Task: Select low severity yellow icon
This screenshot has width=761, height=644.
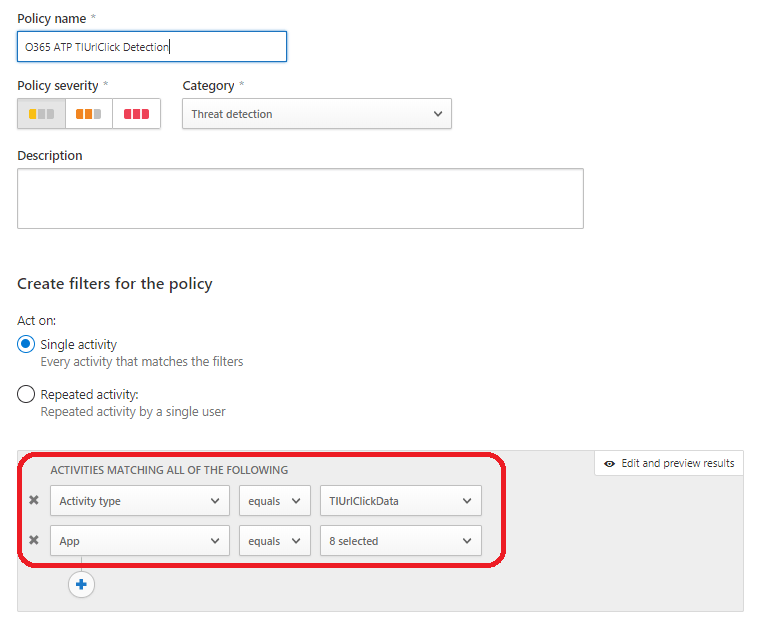Action: point(41,114)
